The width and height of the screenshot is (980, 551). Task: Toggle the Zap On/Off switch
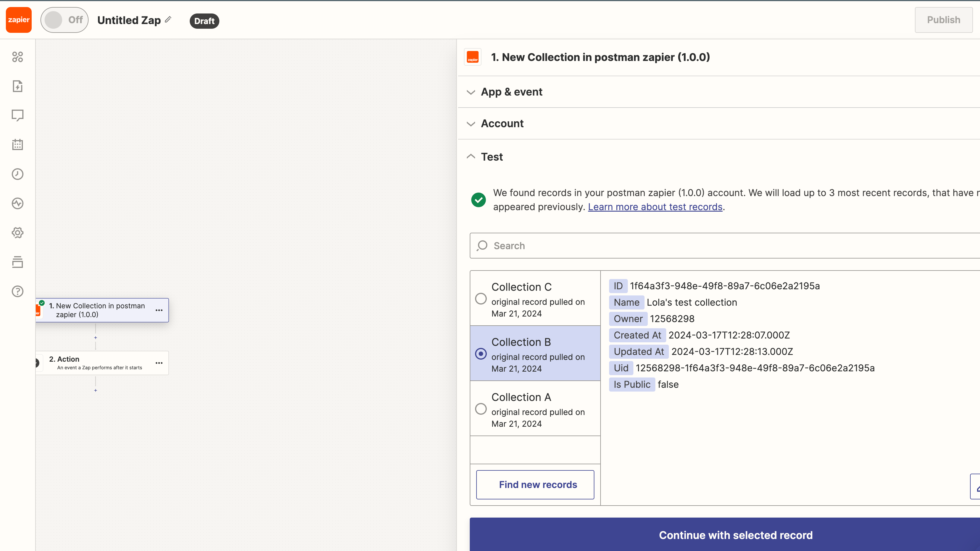(x=64, y=20)
